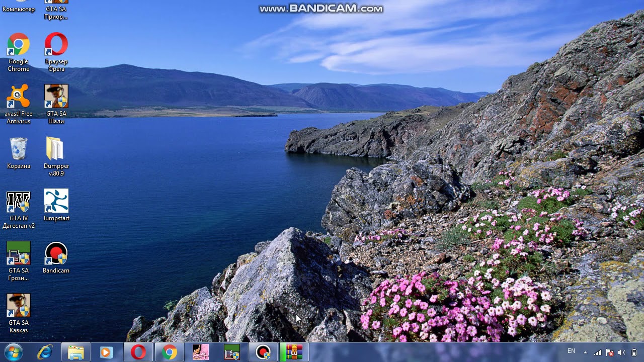The image size is (644, 362).
Task: Show hidden system tray icons
Action: coord(585,352)
